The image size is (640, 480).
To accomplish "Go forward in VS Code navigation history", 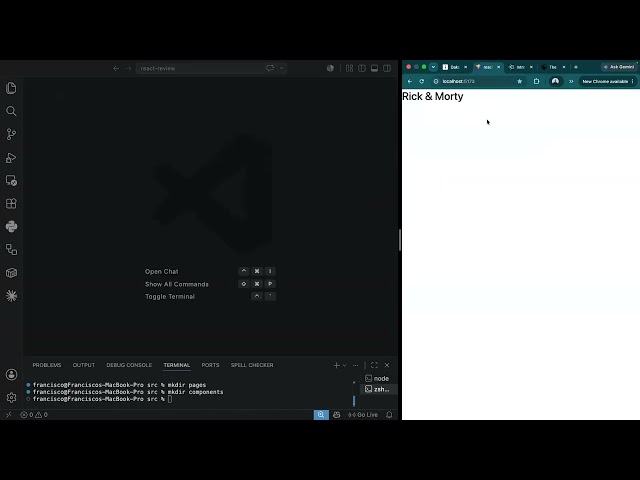I will point(128,68).
